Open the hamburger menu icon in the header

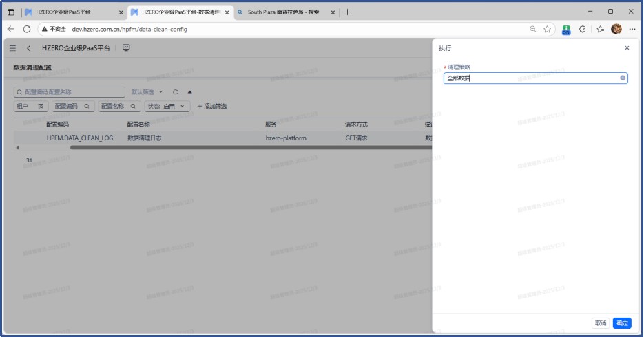coord(12,48)
